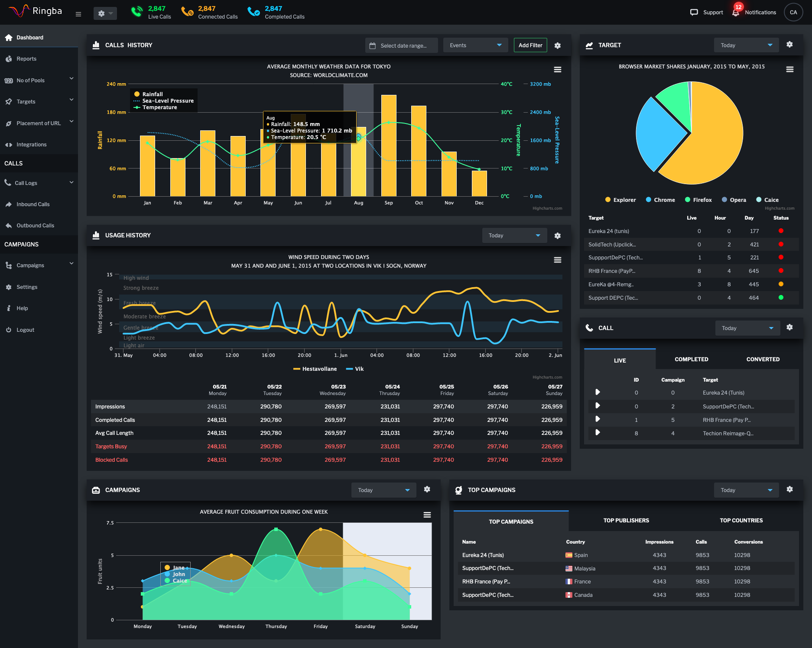Switch to the Completed calls tab
812x648 pixels.
coord(691,359)
